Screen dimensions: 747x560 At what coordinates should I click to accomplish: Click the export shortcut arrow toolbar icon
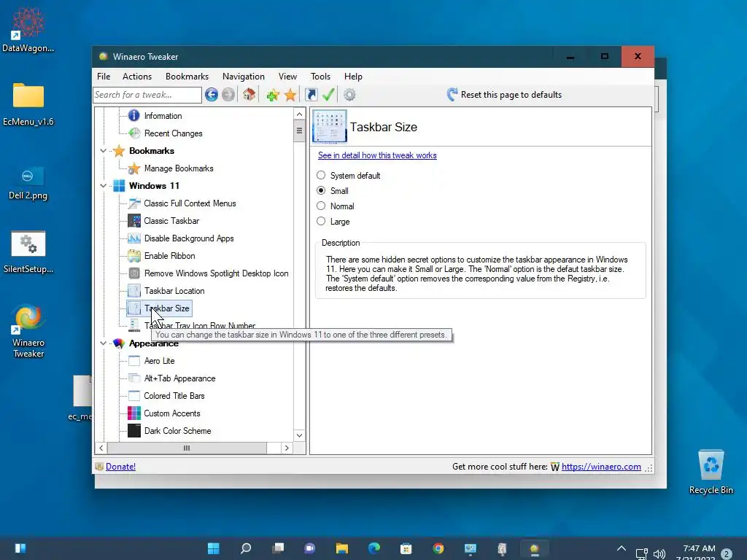pyautogui.click(x=311, y=95)
